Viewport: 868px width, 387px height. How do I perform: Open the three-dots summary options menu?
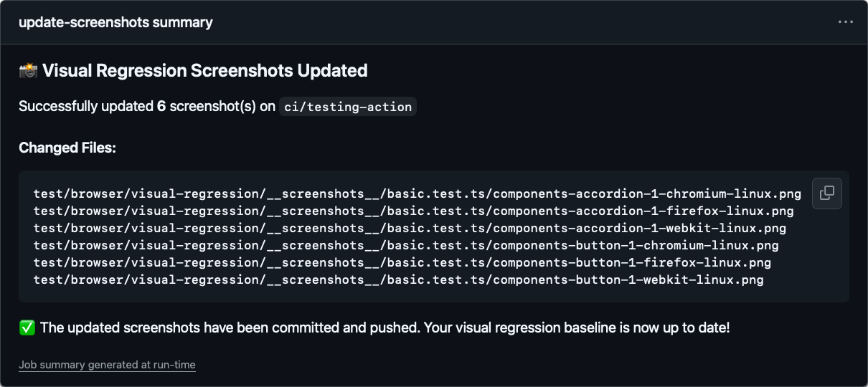[845, 22]
